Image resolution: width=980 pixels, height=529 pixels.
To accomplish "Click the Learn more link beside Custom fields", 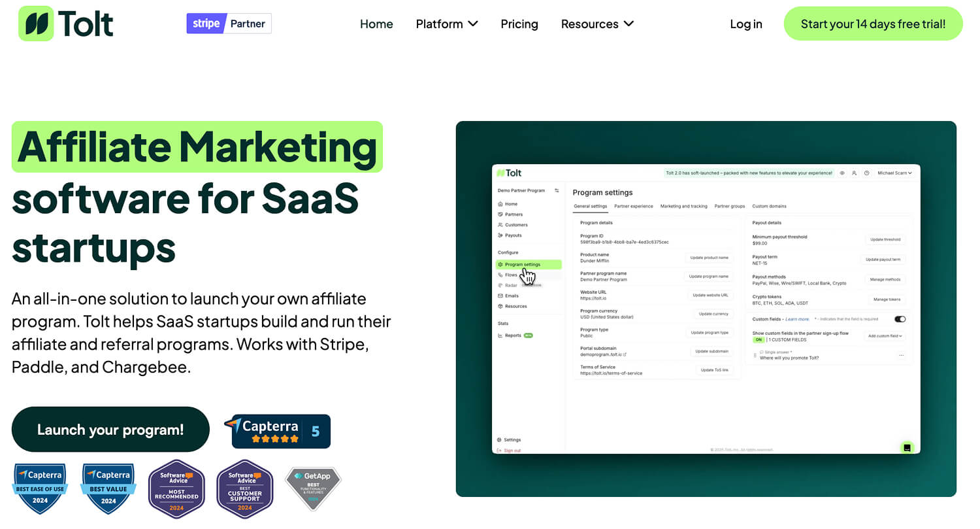I will (x=797, y=319).
